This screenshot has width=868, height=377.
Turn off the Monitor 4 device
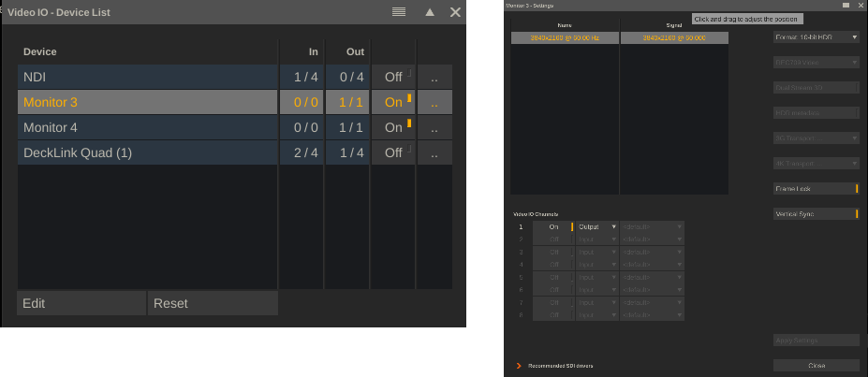point(394,127)
